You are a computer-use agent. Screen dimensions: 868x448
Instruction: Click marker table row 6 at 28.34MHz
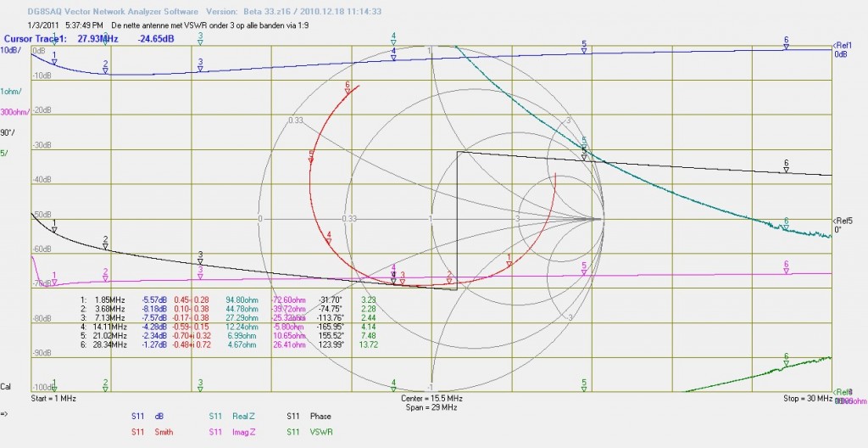[x=229, y=344]
